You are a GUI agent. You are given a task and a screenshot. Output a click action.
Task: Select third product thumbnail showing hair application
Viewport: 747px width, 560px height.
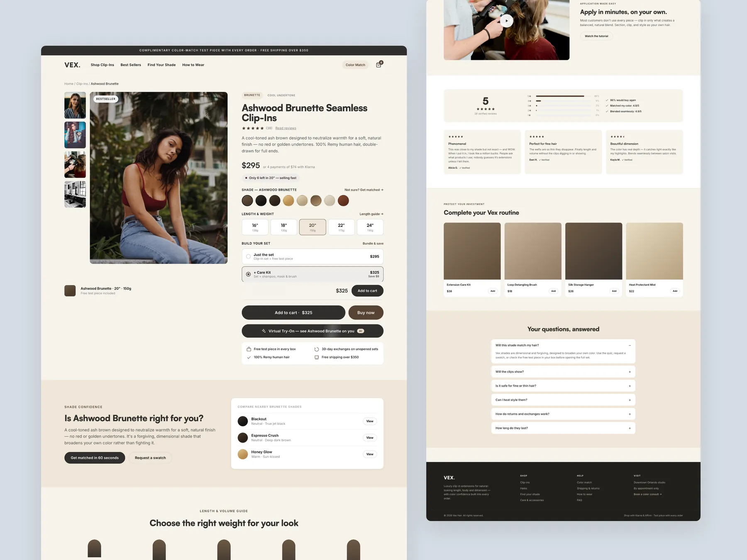pos(75,165)
